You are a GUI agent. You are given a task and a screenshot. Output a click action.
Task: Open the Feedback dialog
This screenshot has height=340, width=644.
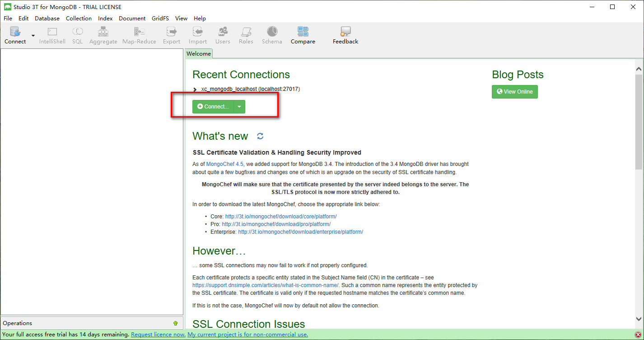[x=345, y=35]
